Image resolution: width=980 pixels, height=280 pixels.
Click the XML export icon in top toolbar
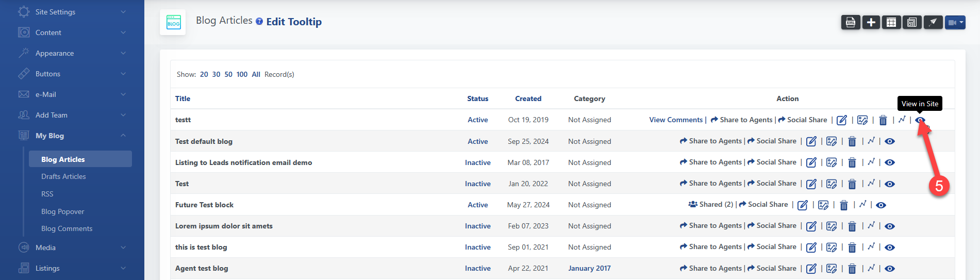(x=851, y=23)
